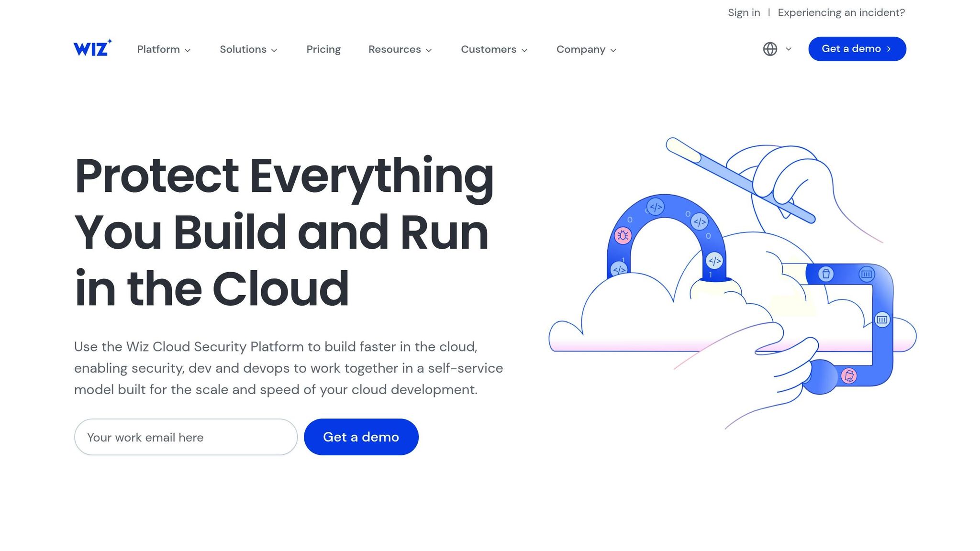This screenshot has height=551, width=980.
Task: Click the globe language icon
Action: pyautogui.click(x=770, y=49)
